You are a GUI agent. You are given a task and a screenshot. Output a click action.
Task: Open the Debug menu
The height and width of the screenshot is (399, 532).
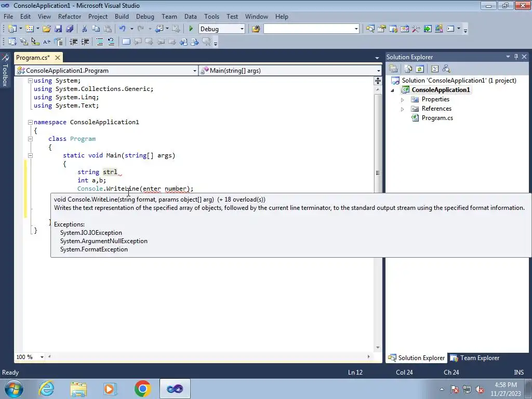pos(145,16)
